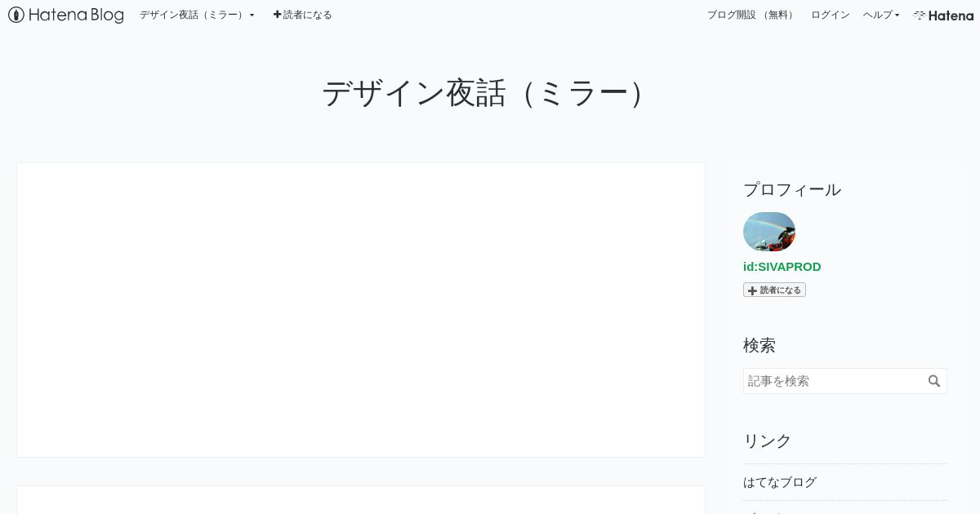Open the デザイン夜話（ミラー） blog title heading
The width and height of the screenshot is (980, 514).
483,93
